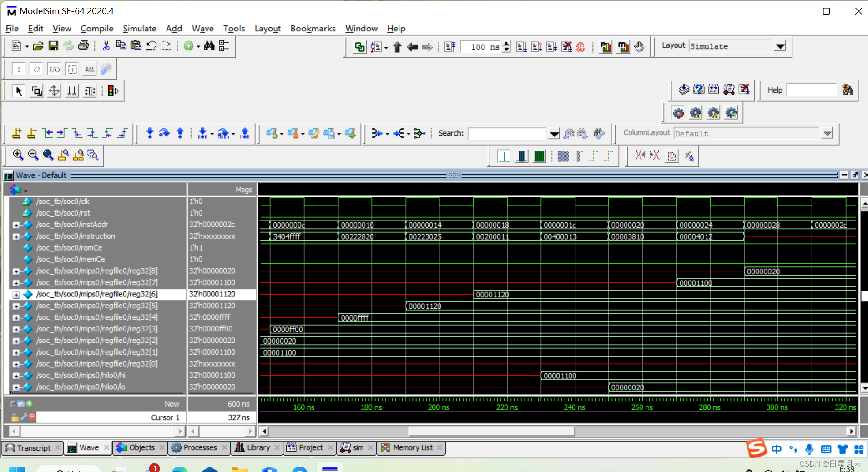Click the Save disk icon
Screen dimensions: 868x472
[x=53, y=46]
